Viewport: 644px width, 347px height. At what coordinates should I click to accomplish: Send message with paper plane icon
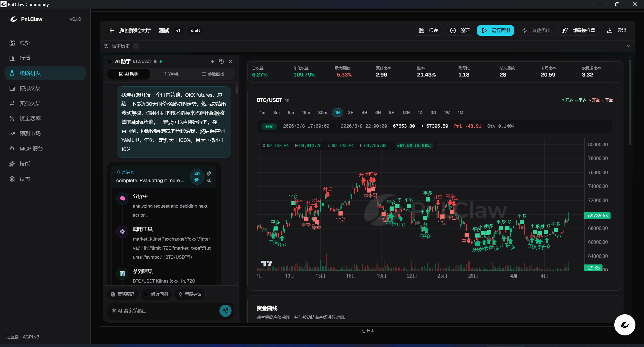[225, 311]
